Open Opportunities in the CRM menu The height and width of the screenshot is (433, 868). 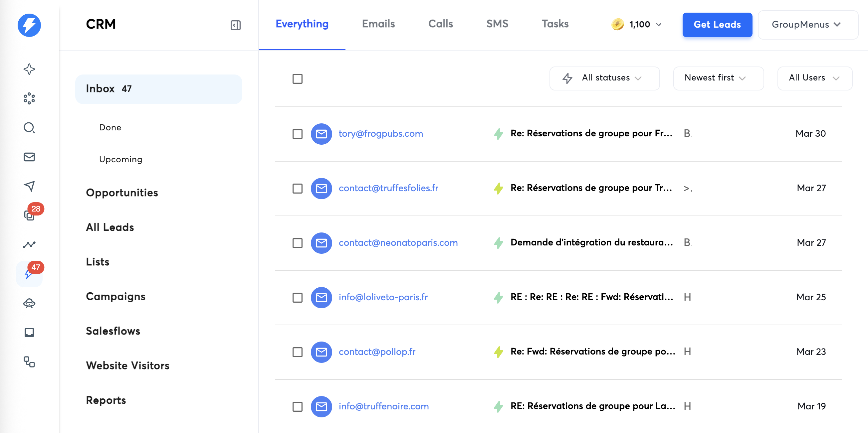[x=121, y=193]
